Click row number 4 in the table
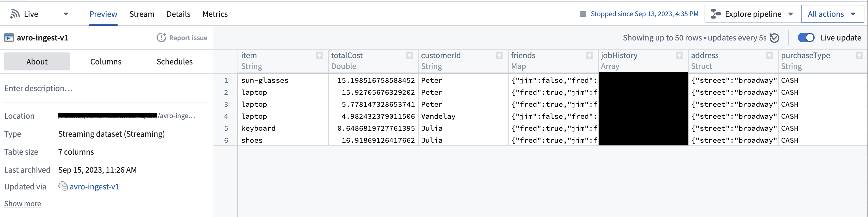This screenshot has height=217, width=868. click(x=226, y=116)
